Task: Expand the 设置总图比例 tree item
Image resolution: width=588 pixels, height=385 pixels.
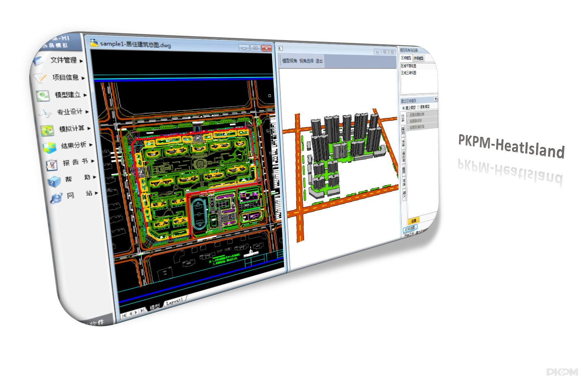Action: coord(408,115)
